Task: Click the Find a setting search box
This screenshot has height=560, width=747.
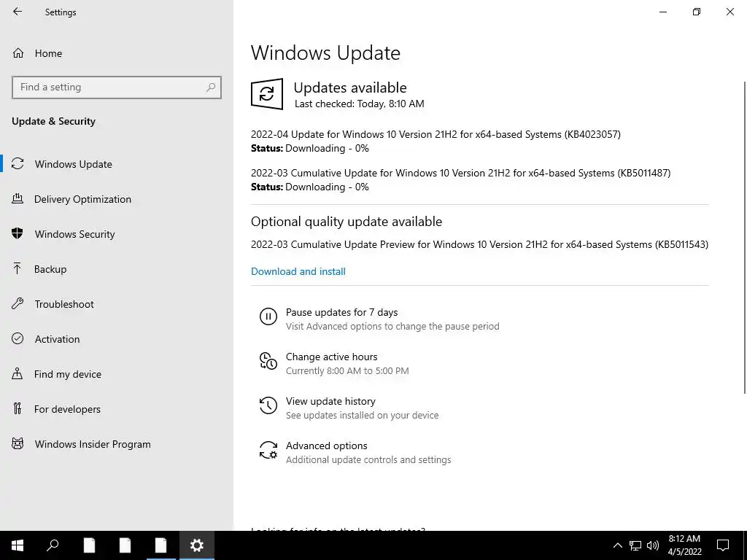Action: pos(117,87)
